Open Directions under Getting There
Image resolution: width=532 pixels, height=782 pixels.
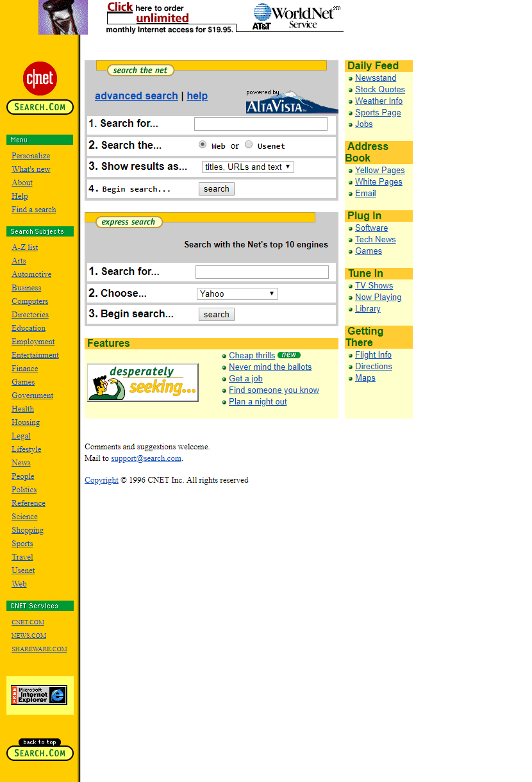374,367
